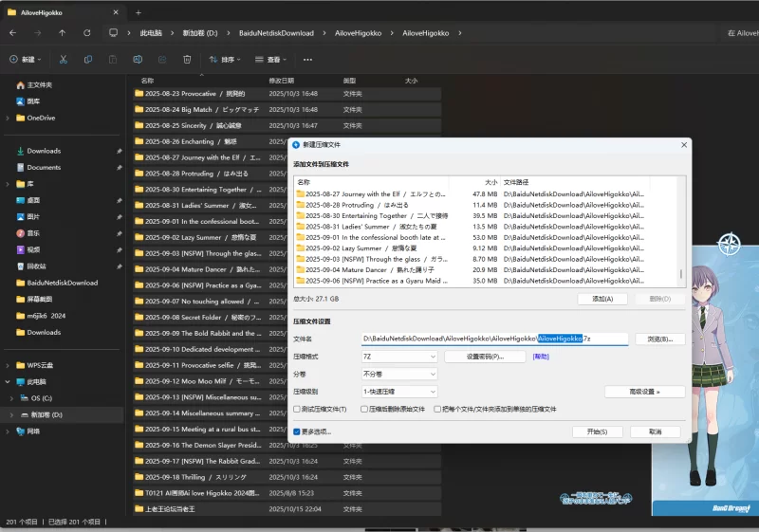Uncheck the 更多选项 checkbox
The width and height of the screenshot is (759, 532).
pyautogui.click(x=298, y=431)
